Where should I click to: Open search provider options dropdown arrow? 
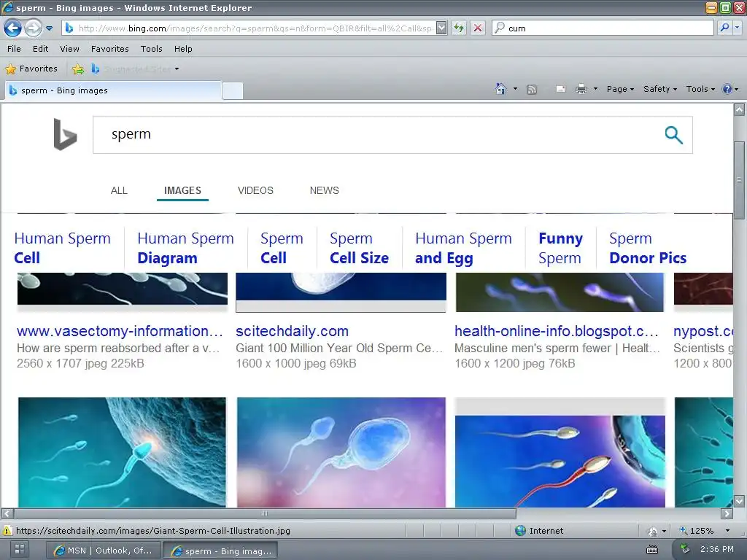[738, 28]
